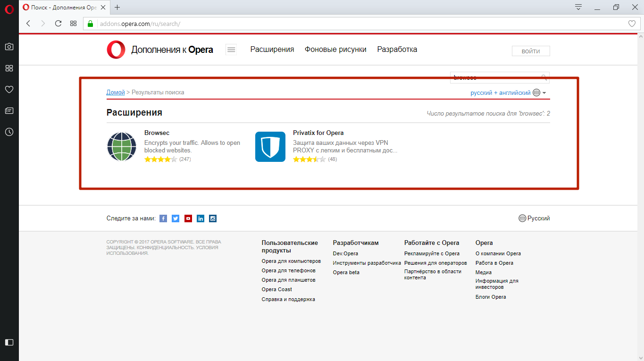This screenshot has width=644, height=361.
Task: Open Инструменты разработчика link
Action: (367, 263)
